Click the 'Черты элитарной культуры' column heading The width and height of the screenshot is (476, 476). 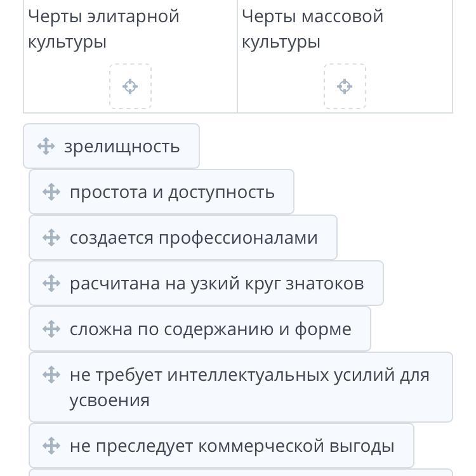pyautogui.click(x=103, y=29)
